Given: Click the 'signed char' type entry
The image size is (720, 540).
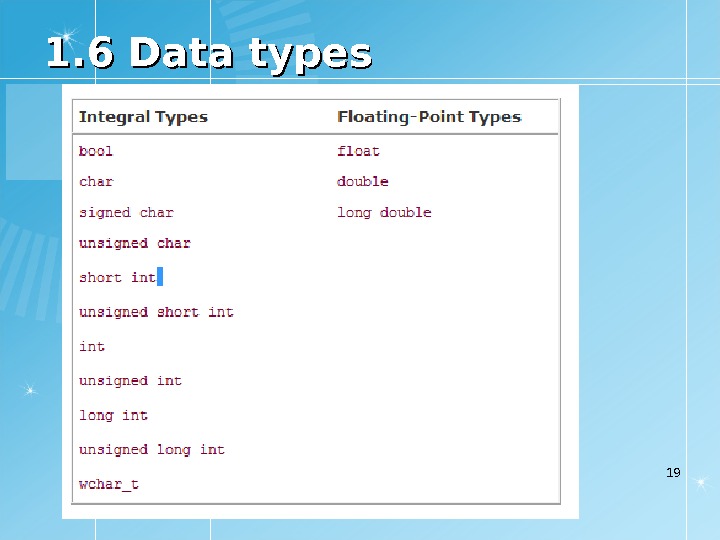Looking at the screenshot, I should point(126,212).
